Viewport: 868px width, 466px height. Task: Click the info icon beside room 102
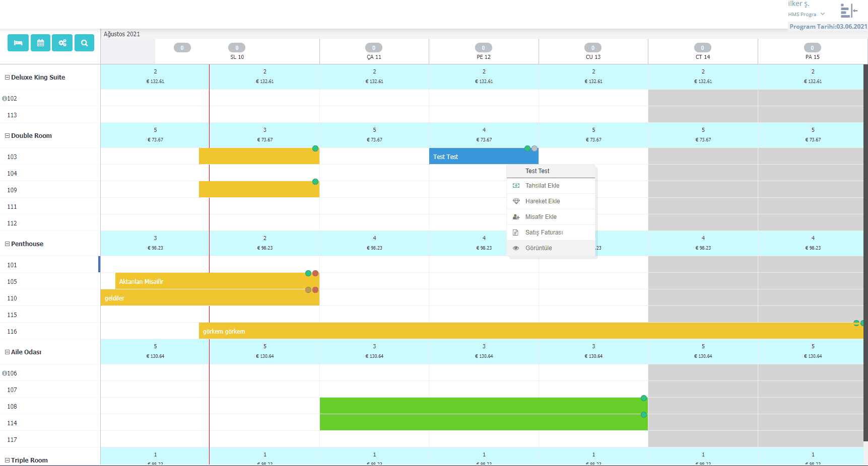(4, 99)
